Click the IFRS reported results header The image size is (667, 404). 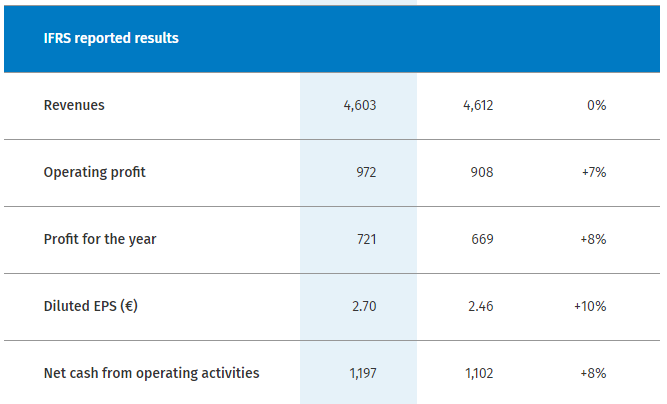[111, 39]
